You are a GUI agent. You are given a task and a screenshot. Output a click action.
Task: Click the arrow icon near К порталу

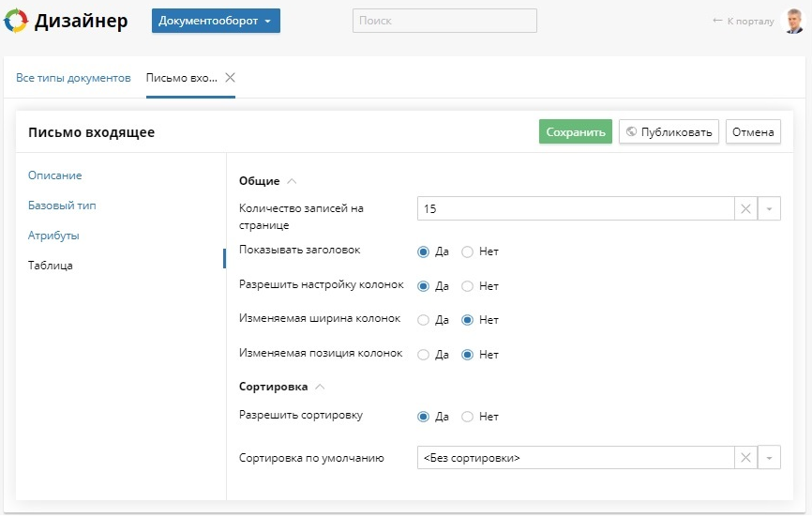(717, 21)
